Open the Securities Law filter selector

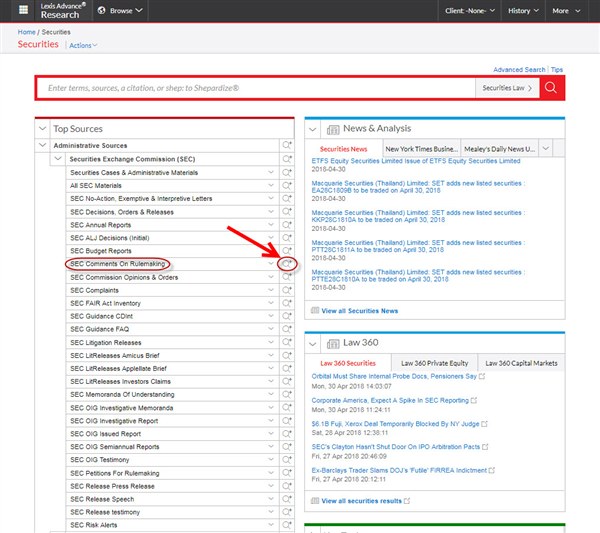[507, 88]
